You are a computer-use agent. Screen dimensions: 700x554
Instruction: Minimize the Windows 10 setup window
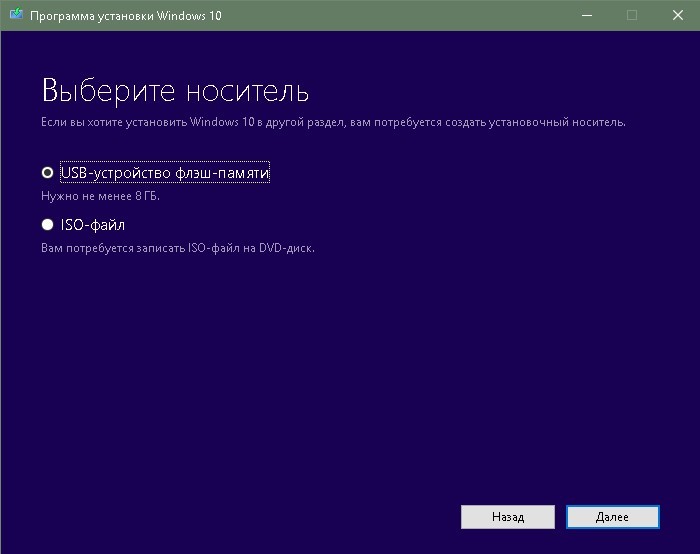point(587,16)
